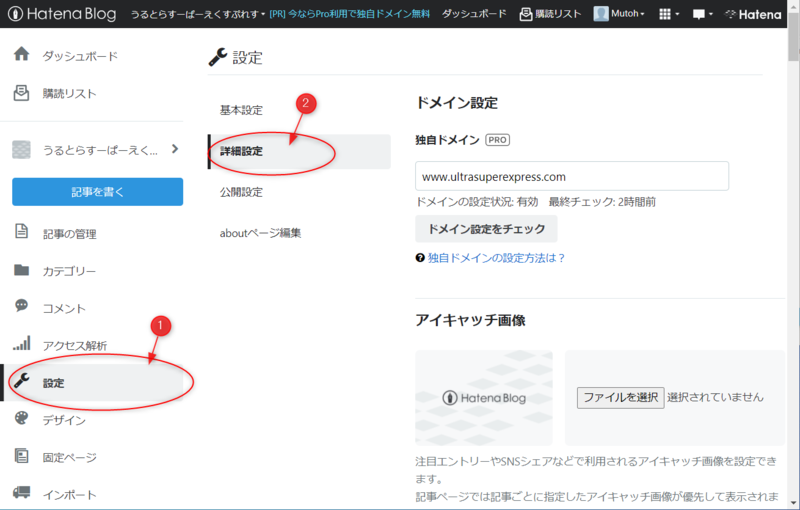800x510 pixels.
Task: Click the blog thumbnail beside うるとらすーぱーえく…
Action: pos(21,149)
